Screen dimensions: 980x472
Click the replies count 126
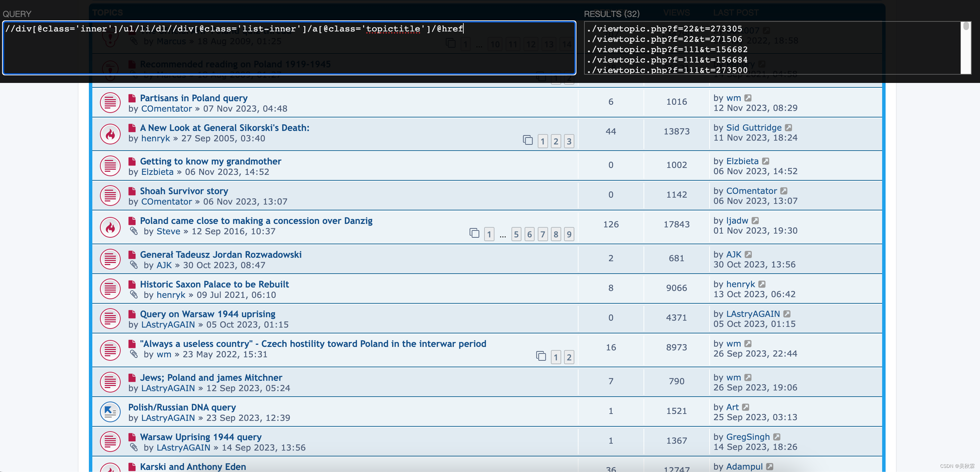[x=611, y=224]
